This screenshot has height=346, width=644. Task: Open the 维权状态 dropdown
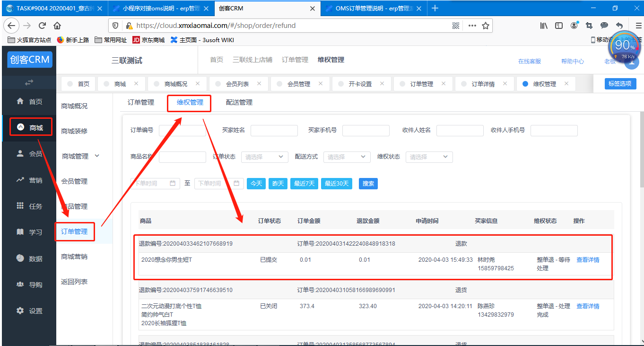(429, 157)
